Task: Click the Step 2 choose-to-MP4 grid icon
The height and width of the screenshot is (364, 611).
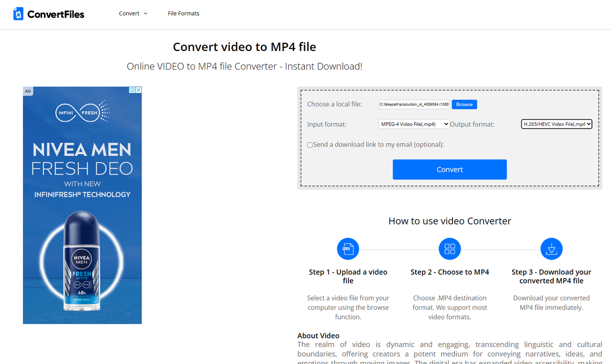Action: [x=450, y=249]
